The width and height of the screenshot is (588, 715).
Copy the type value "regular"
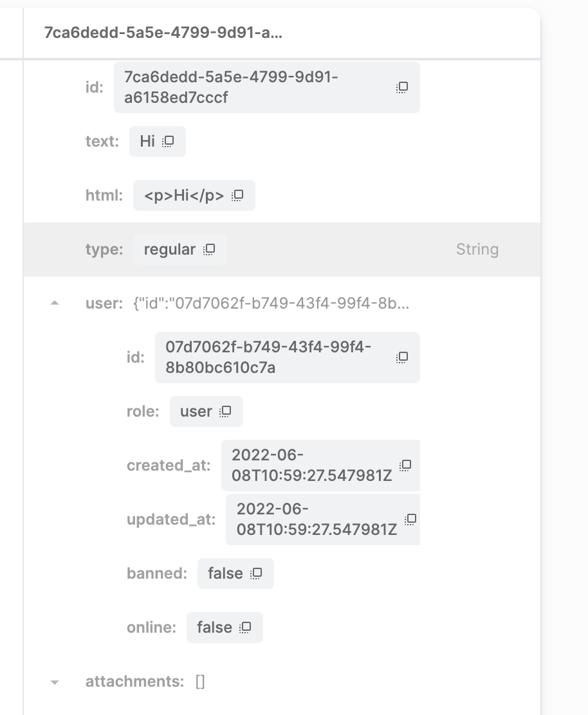pos(209,249)
